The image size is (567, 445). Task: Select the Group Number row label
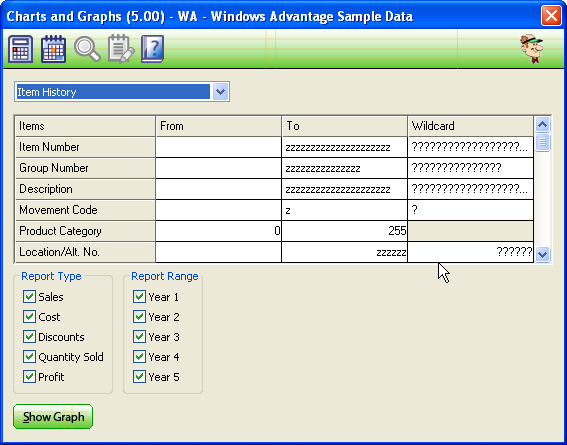85,168
